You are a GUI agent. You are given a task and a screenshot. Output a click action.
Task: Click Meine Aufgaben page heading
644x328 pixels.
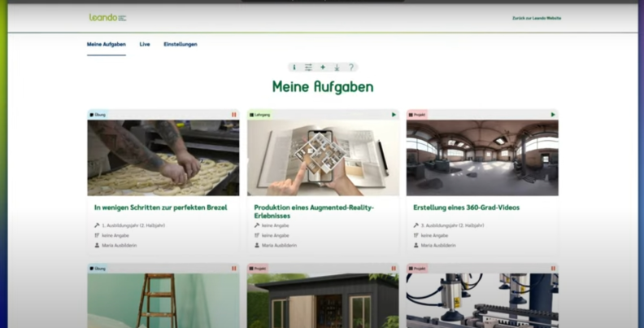pos(323,87)
